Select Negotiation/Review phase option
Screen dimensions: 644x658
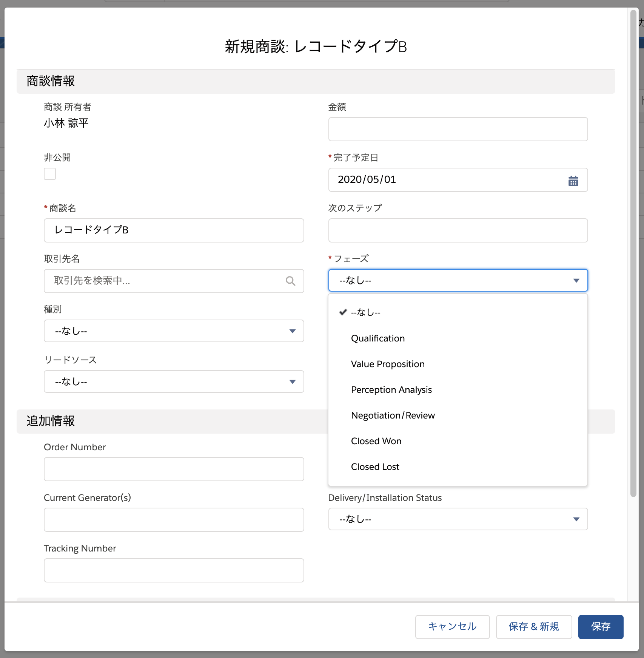pyautogui.click(x=393, y=415)
